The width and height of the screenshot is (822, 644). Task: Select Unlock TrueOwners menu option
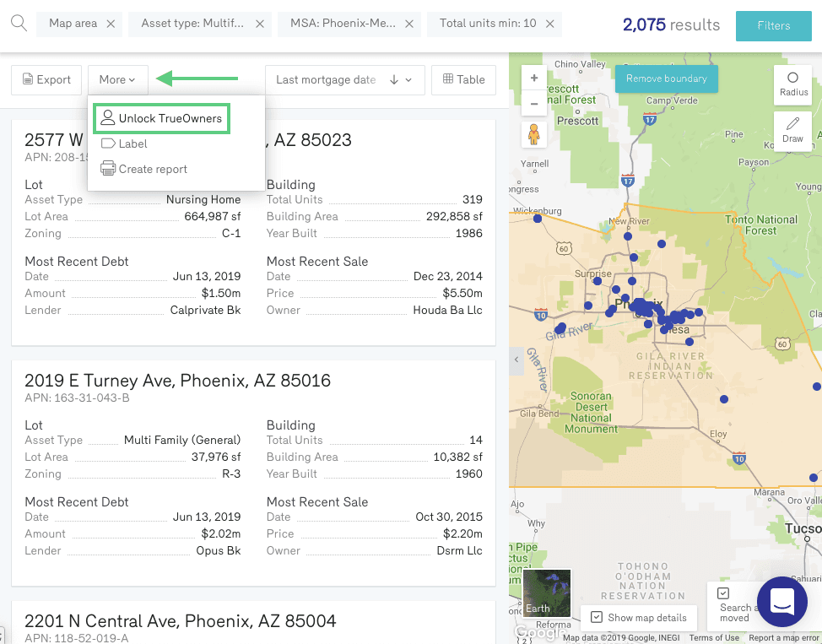[161, 118]
